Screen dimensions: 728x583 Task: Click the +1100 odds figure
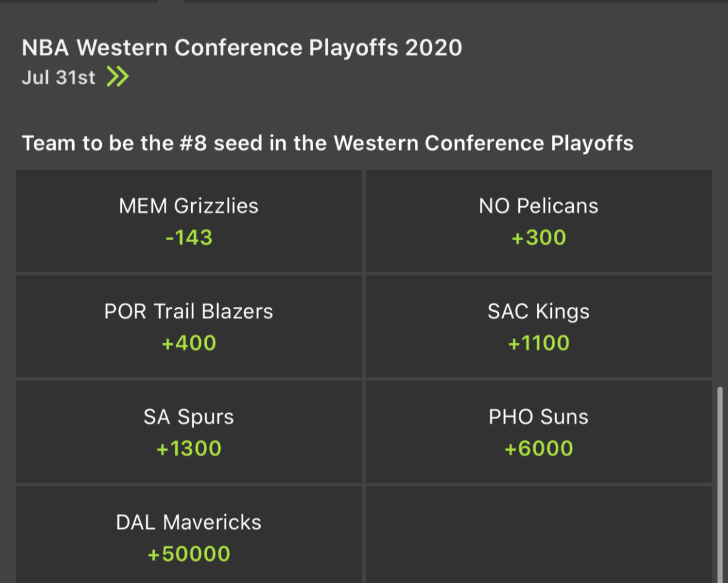[538, 343]
